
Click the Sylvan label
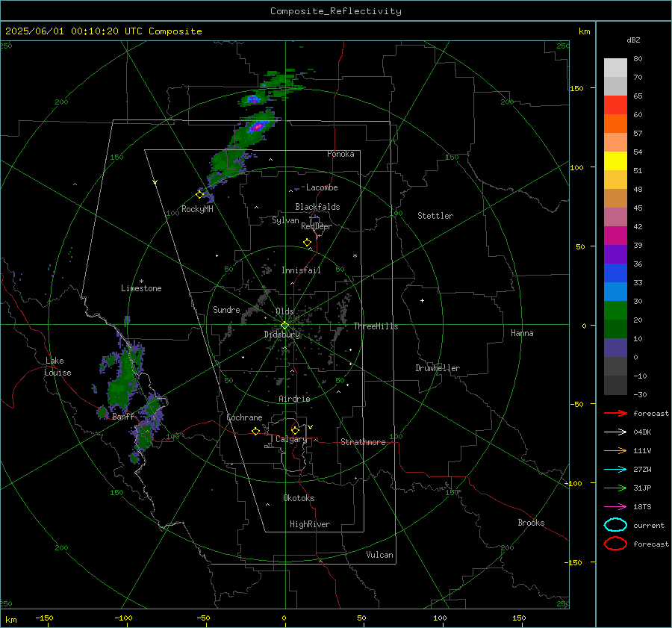[285, 220]
